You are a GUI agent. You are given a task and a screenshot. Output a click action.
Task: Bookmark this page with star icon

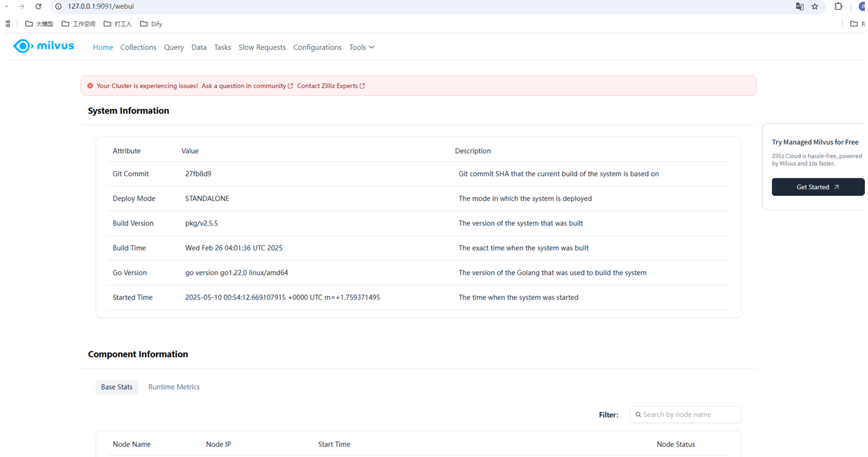click(x=815, y=6)
